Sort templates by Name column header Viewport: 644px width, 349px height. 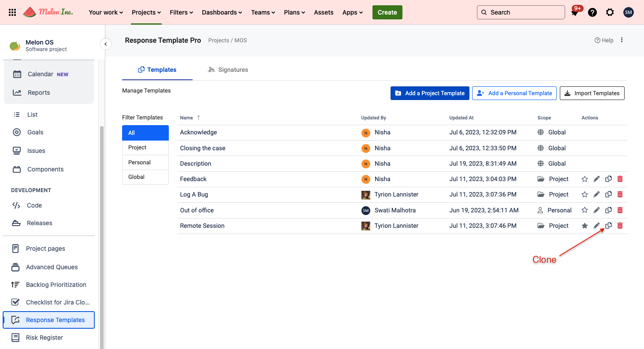point(187,118)
